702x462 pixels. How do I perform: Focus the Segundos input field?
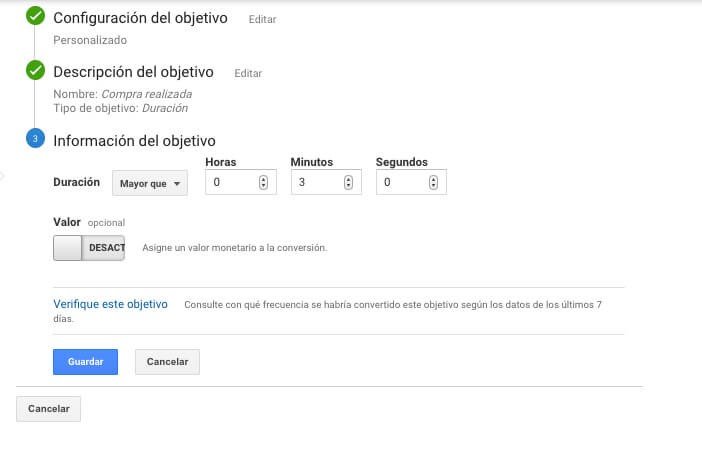(x=402, y=183)
